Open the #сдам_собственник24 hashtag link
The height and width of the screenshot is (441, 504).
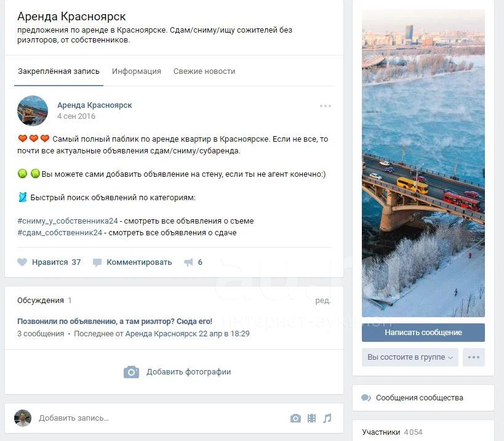pyautogui.click(x=60, y=233)
